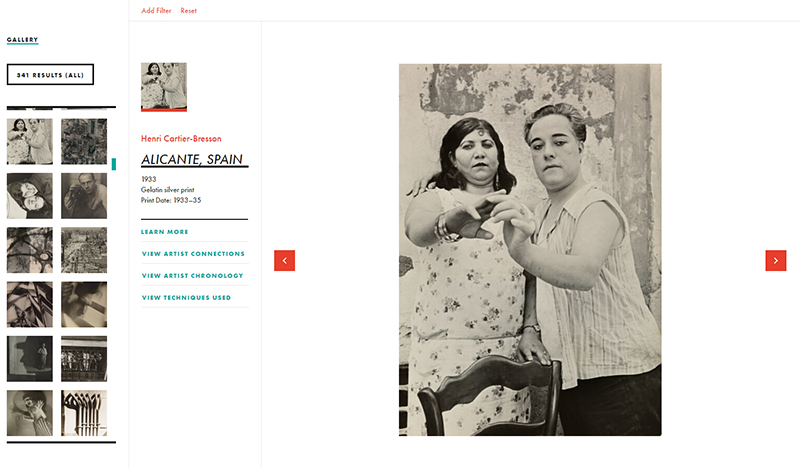View Artist Connections
Viewport: 800px width, 469px height.
tap(193, 254)
